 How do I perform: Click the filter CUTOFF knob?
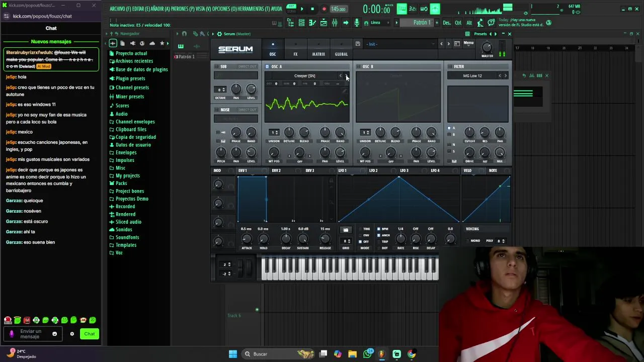pos(469,132)
